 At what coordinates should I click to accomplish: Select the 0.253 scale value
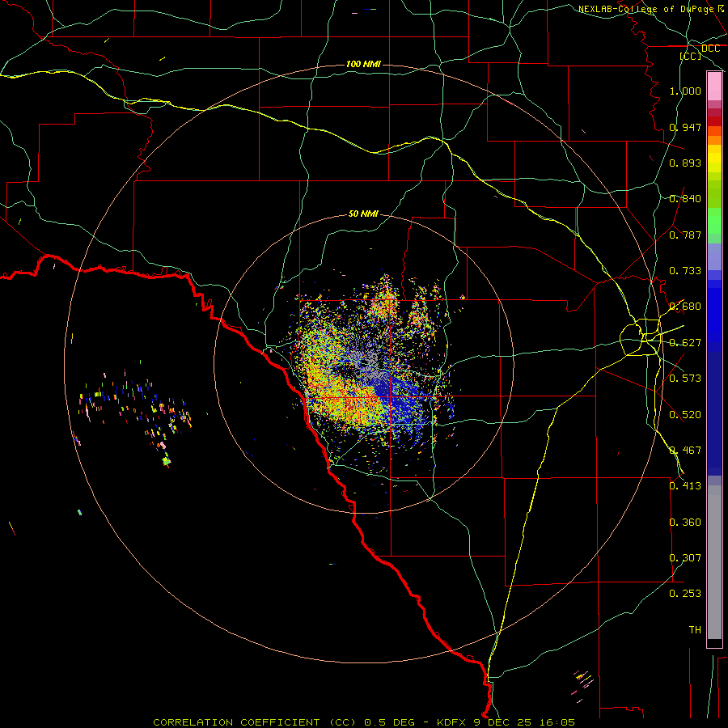[x=685, y=594]
